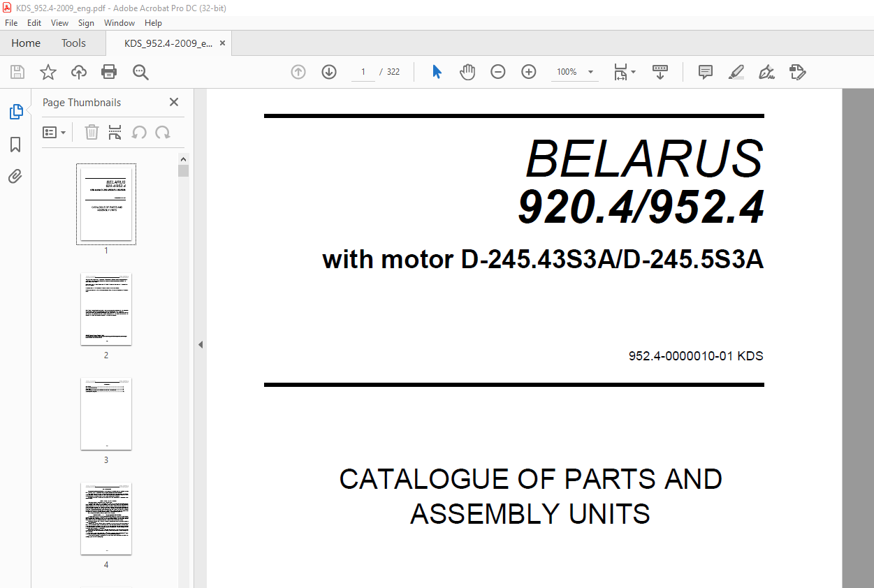Click the 'Page Thumbnails' panel title
874x588 pixels.
click(82, 102)
